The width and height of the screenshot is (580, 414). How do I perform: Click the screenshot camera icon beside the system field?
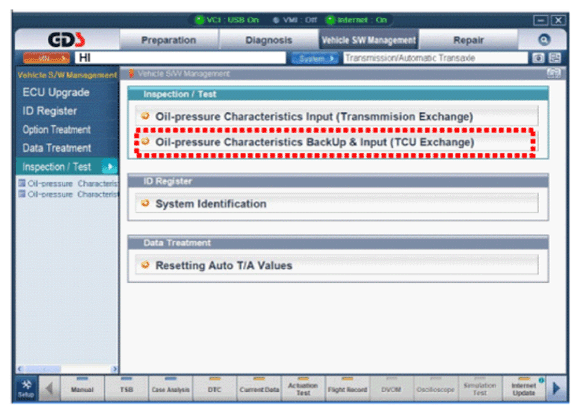(538, 58)
